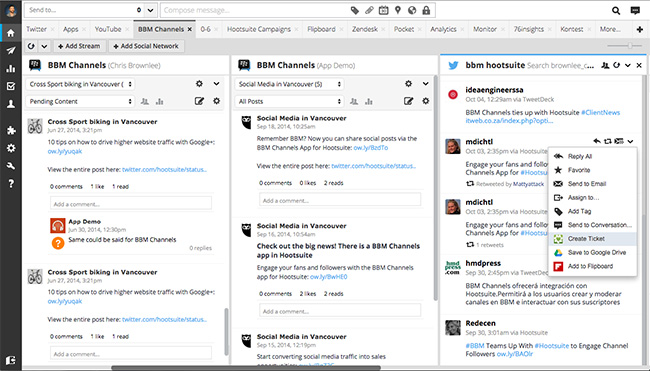Click the profile avatar at top left
The image size is (650, 371).
(x=11, y=10)
